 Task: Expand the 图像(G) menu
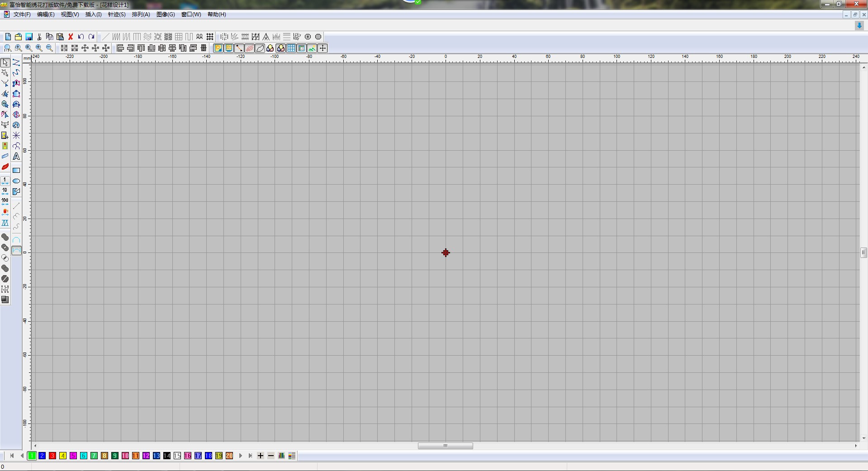coord(166,14)
